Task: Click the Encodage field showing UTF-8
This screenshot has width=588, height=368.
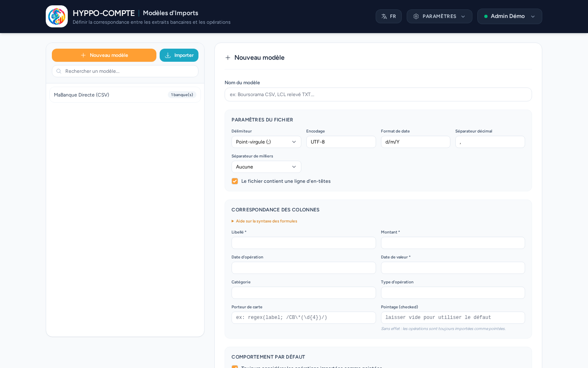Action: pyautogui.click(x=341, y=142)
